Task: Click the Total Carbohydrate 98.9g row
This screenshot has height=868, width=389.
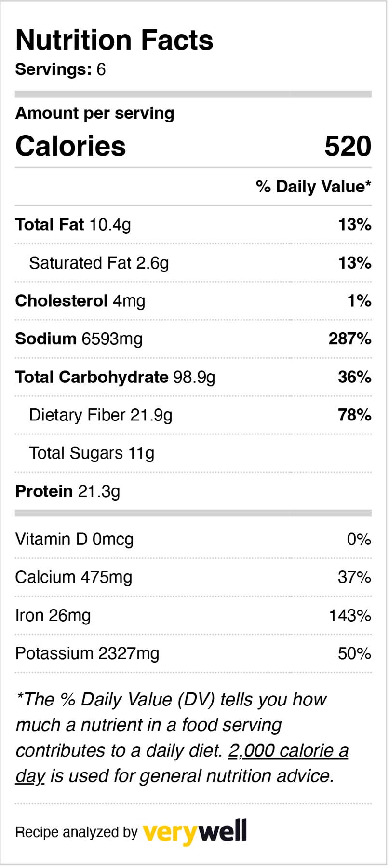Action: point(115,377)
